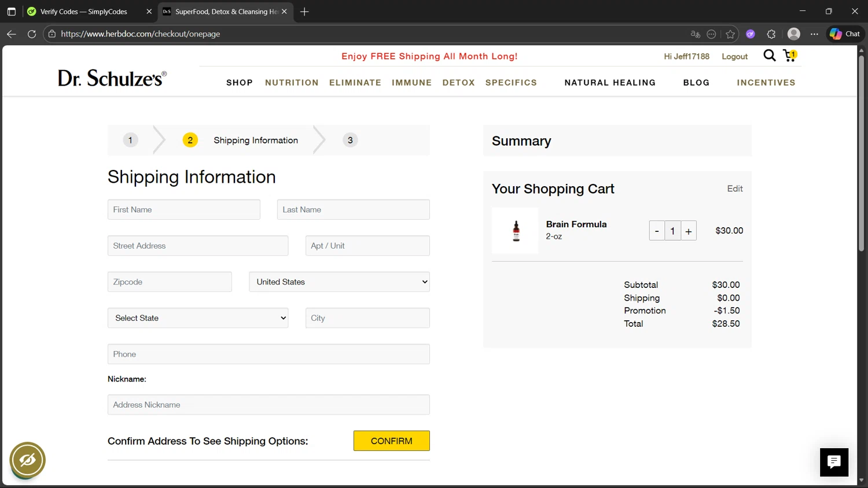This screenshot has width=868, height=488.
Task: Open the browser Copilot Chat button
Action: 845,34
